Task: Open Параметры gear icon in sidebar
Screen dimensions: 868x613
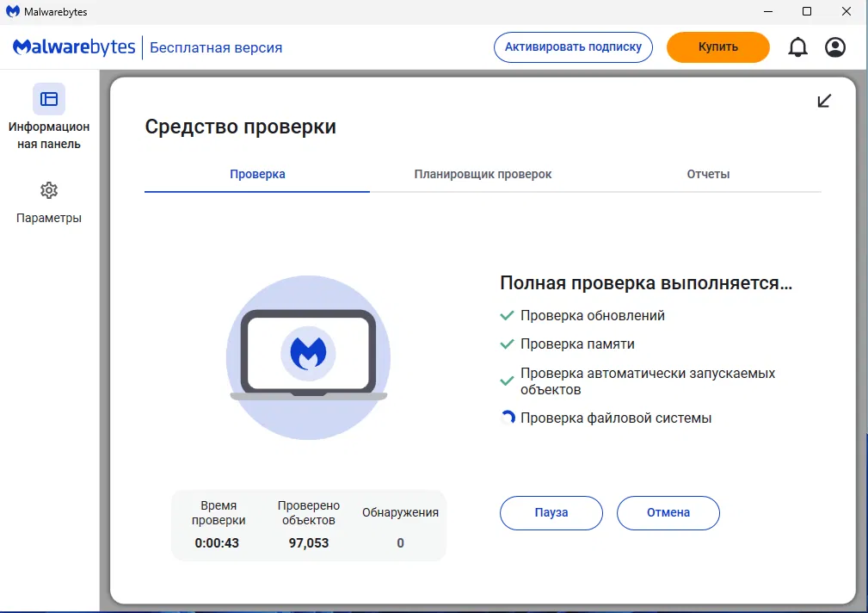Action: pos(49,190)
